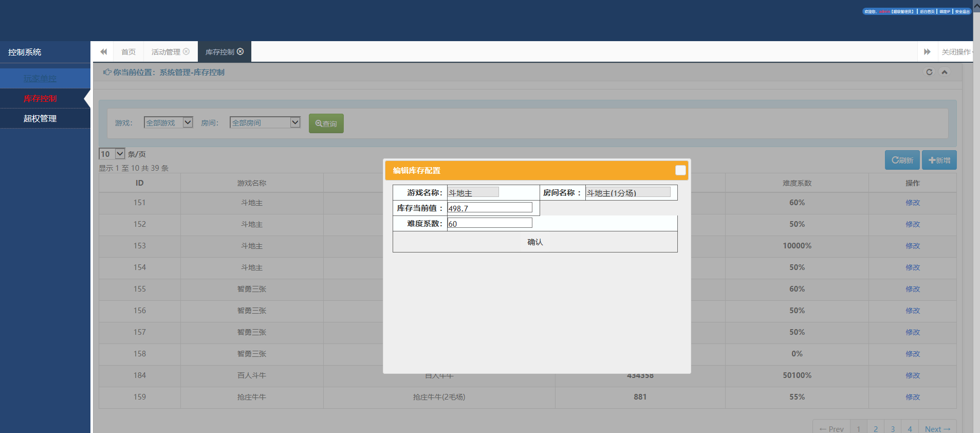Switch to the 首页 tab
Screen dimensions: 980x433
tap(128, 52)
